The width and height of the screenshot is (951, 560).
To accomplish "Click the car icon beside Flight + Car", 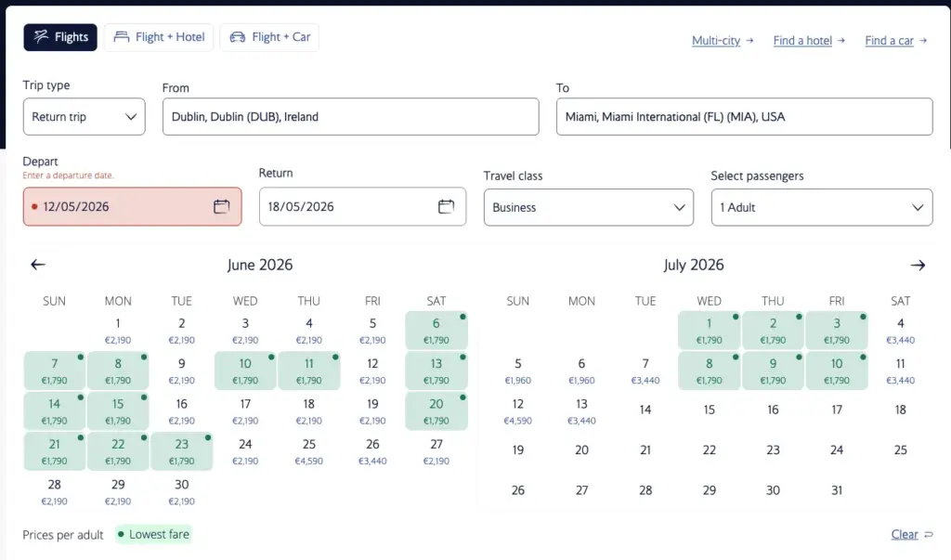I will 236,36.
